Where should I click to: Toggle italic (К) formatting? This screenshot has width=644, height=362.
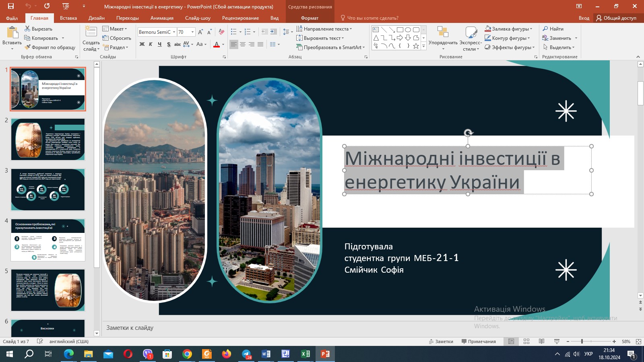coord(151,44)
